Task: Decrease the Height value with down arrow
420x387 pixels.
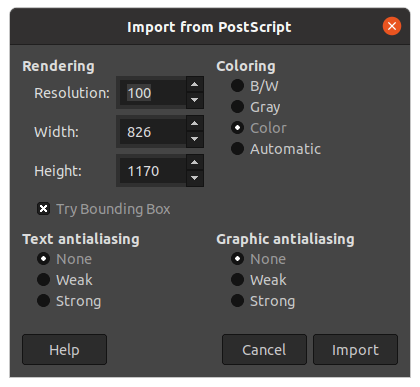Action: [195, 178]
